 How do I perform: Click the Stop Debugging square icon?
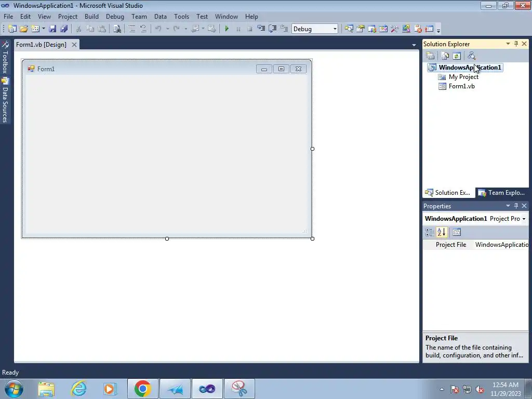pos(250,29)
